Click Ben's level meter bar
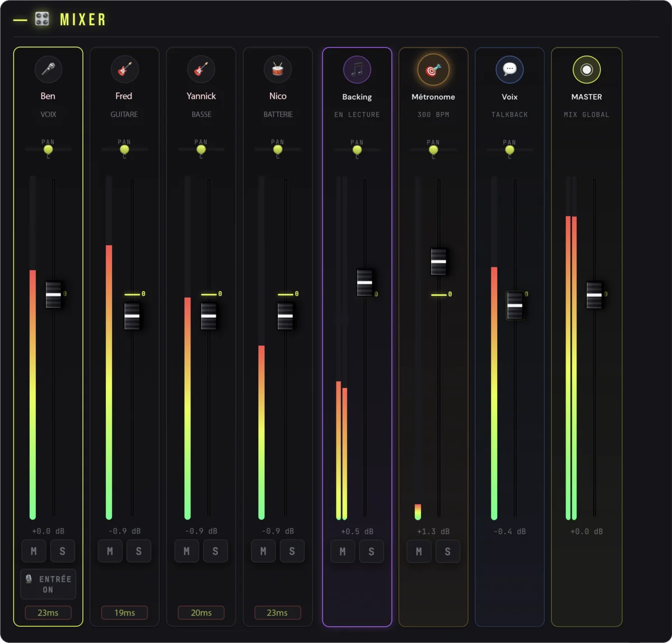This screenshot has width=672, height=643. [32, 348]
